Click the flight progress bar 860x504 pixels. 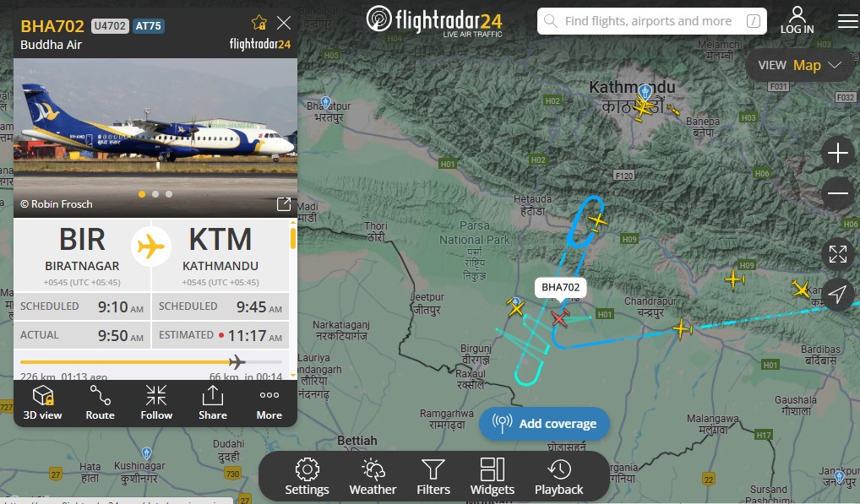click(x=151, y=362)
